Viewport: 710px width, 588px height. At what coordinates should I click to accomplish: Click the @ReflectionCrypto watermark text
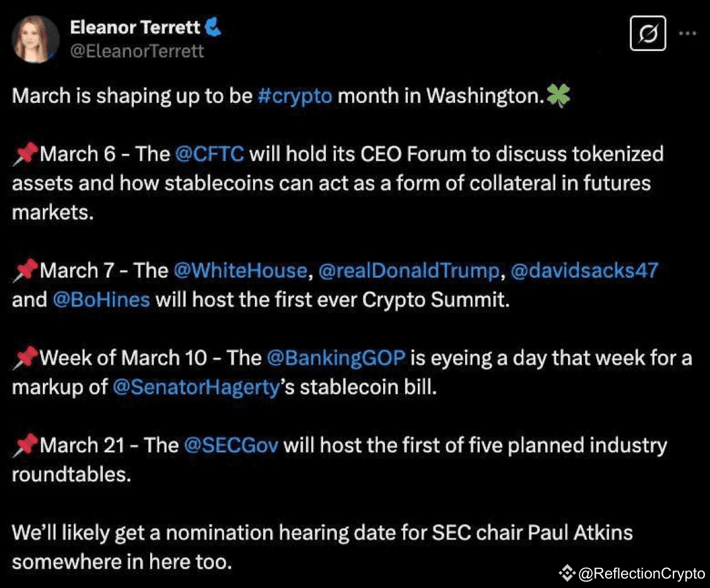641,573
